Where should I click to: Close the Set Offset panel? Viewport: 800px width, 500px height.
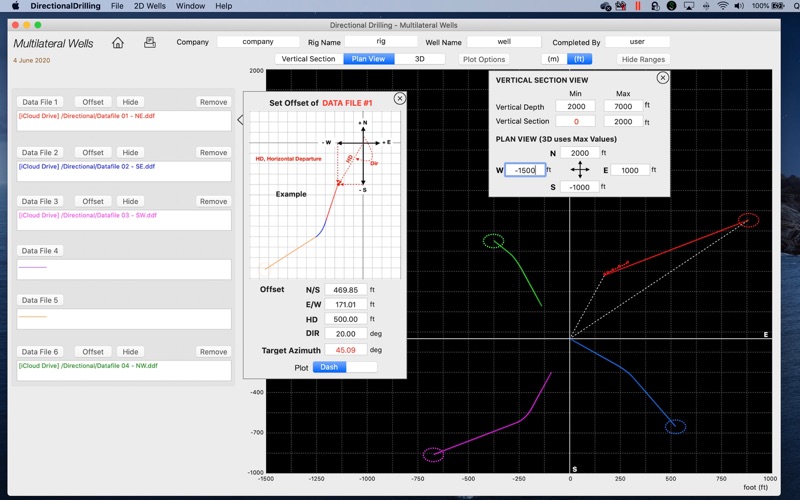click(x=399, y=98)
